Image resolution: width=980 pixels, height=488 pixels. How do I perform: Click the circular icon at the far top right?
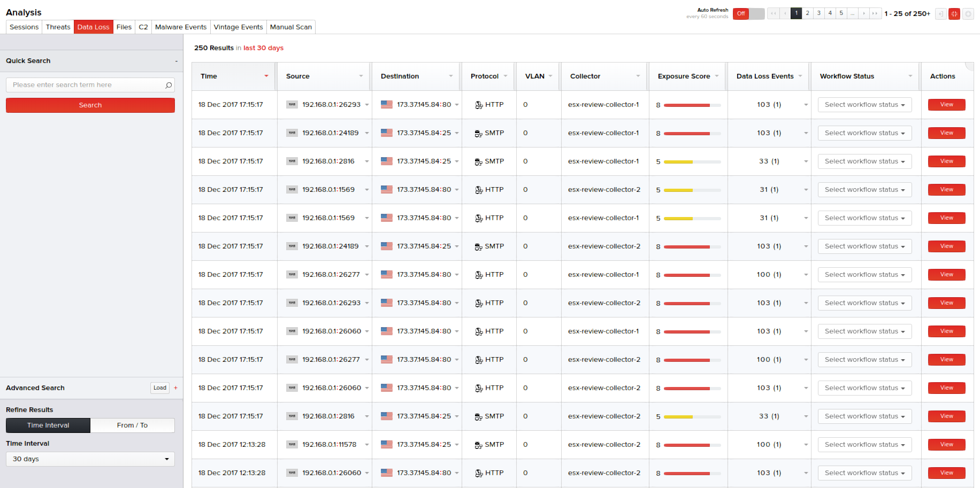968,14
